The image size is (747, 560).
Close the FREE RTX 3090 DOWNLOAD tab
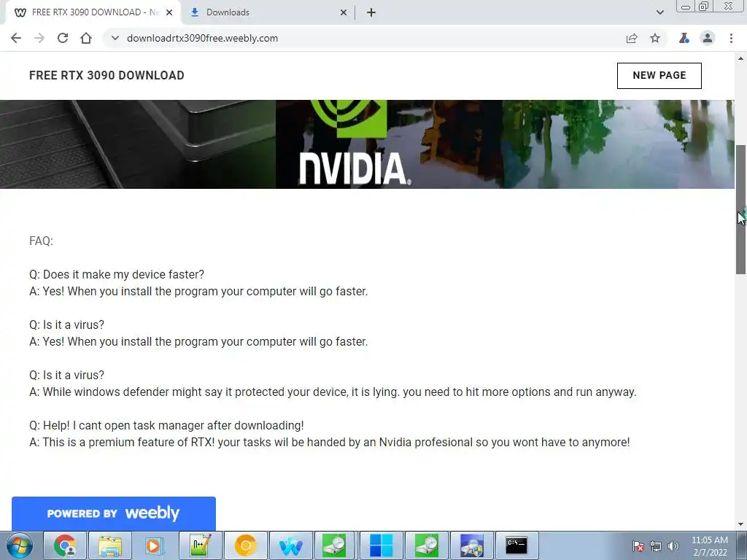coord(169,12)
